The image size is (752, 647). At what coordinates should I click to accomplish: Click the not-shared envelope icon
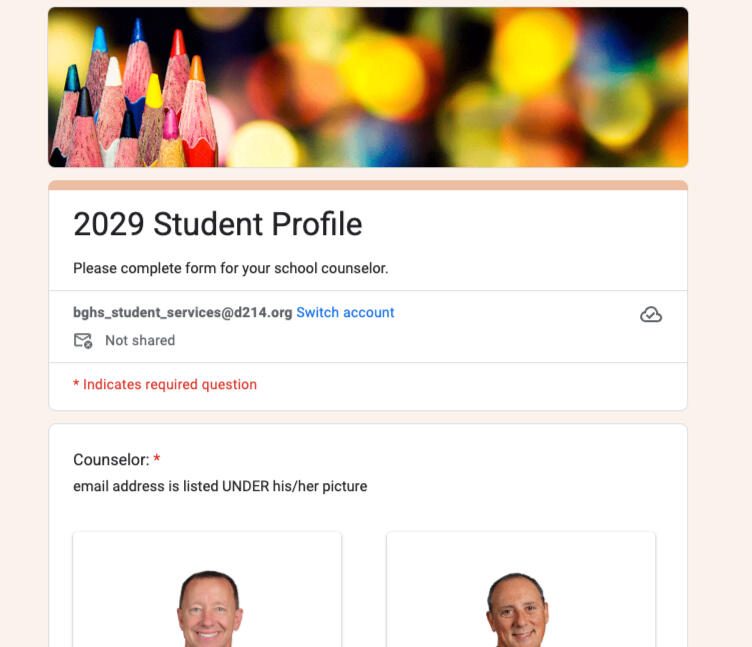83,341
